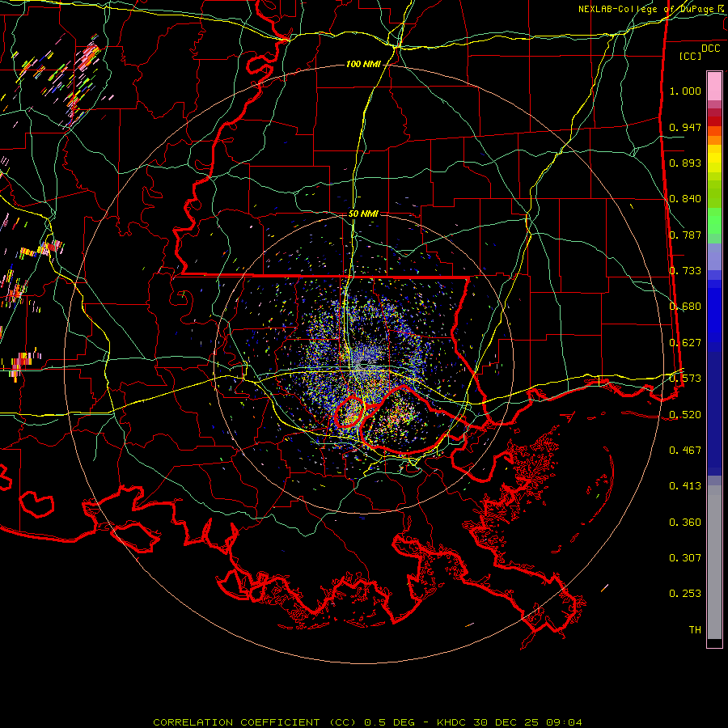Image resolution: width=728 pixels, height=728 pixels.
Task: Click the bright green segment of the color bar
Action: 714,221
